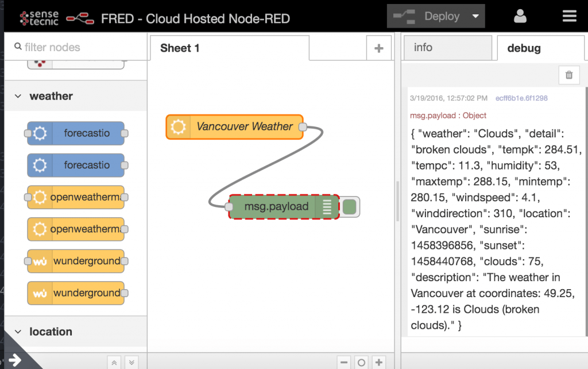Select the first forecastio node with input port
The height and width of the screenshot is (369, 588).
point(76,133)
